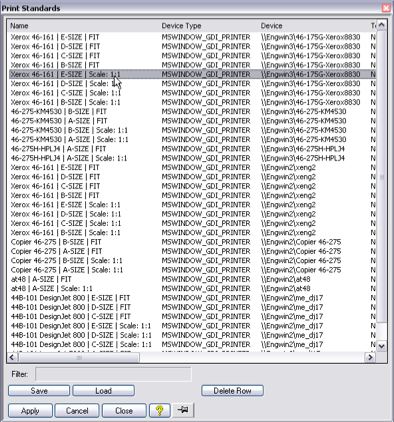
Task: Click the Close button at bottom
Action: [124, 411]
